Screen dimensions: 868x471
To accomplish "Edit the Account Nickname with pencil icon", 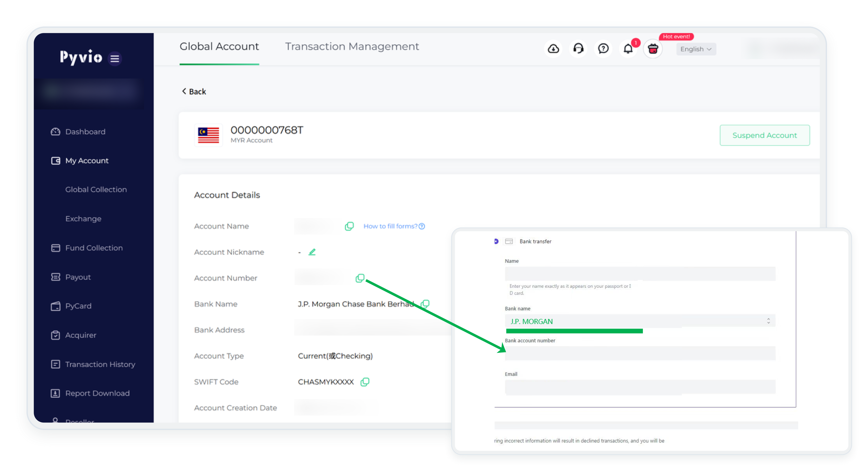I will (x=312, y=252).
